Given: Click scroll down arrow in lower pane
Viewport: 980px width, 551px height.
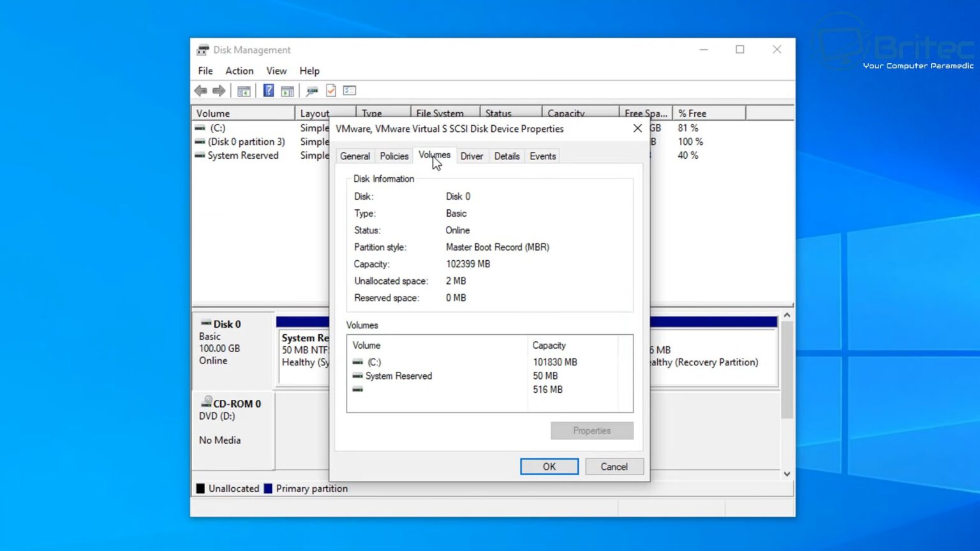Looking at the screenshot, I should click(787, 474).
